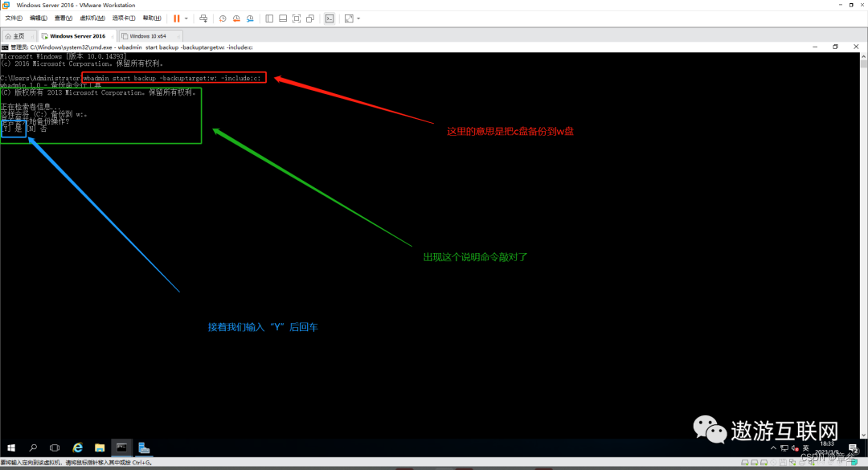The height and width of the screenshot is (470, 868).
Task: Launch Internet Explorer from the taskbar
Action: (x=77, y=448)
